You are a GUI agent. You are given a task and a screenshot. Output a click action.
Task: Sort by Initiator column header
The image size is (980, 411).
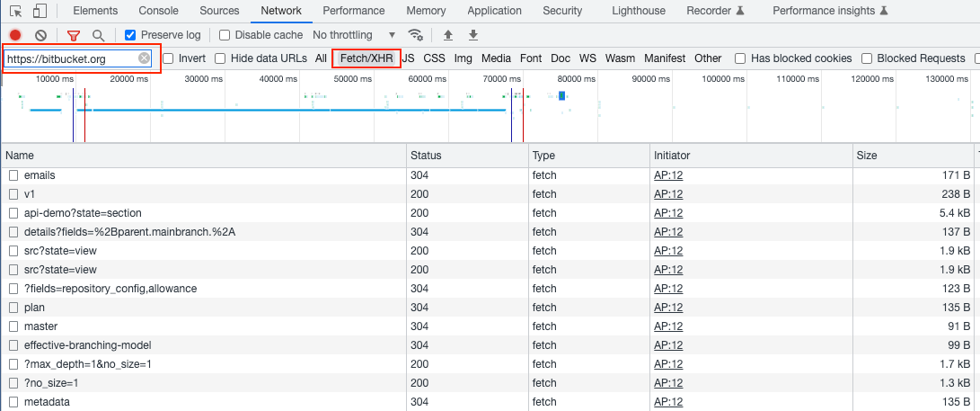[751, 156]
